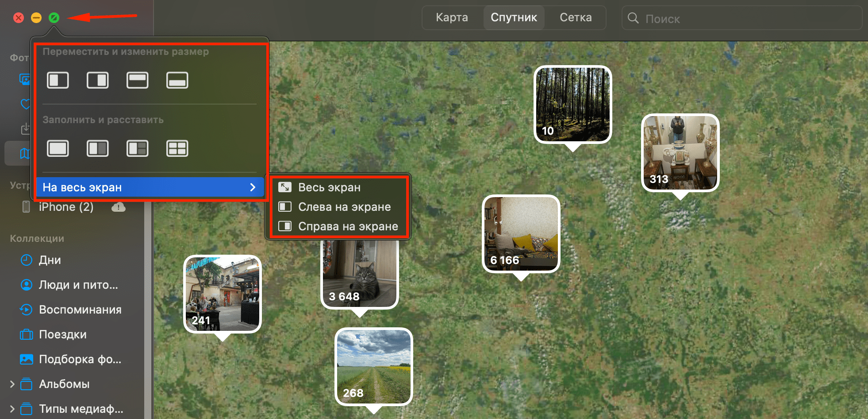This screenshot has height=419, width=868.
Task: Switch to the 'Спутник' satellite view
Action: tap(514, 17)
